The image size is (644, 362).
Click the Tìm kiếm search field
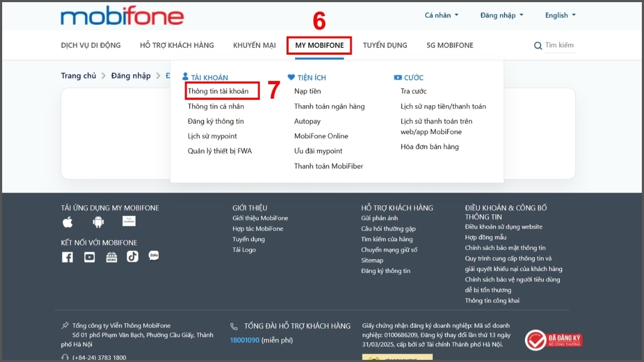click(560, 46)
